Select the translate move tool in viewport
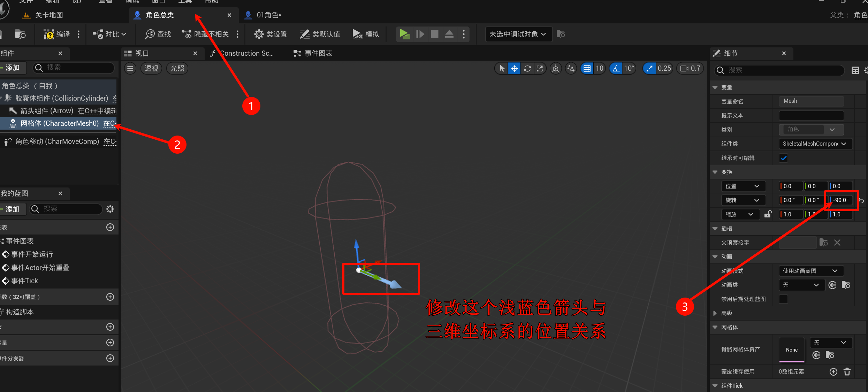This screenshot has width=868, height=392. point(514,69)
